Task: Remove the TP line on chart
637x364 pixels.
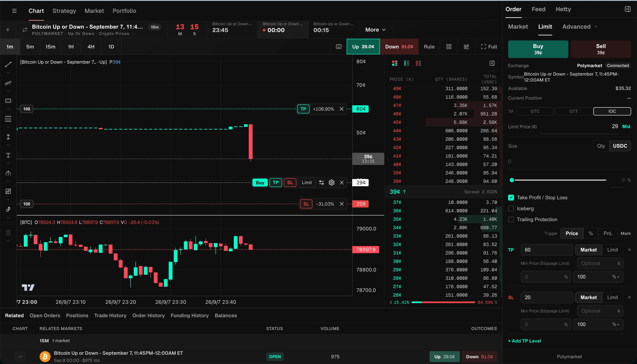Action: pos(341,109)
